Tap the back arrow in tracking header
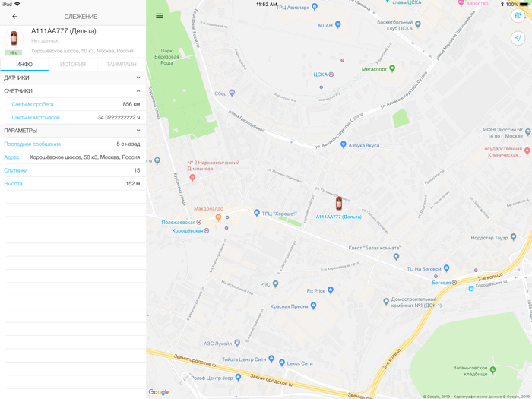 [x=14, y=17]
